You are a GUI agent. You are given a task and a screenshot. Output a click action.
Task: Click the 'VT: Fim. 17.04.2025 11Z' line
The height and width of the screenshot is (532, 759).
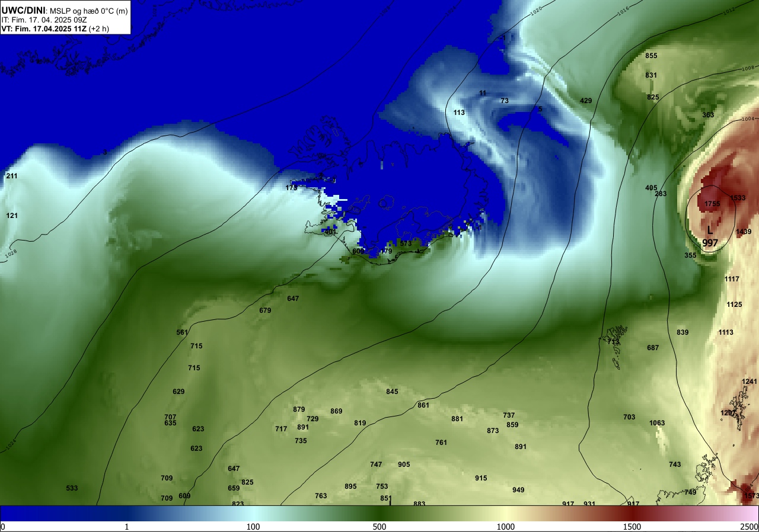pyautogui.click(x=44, y=28)
